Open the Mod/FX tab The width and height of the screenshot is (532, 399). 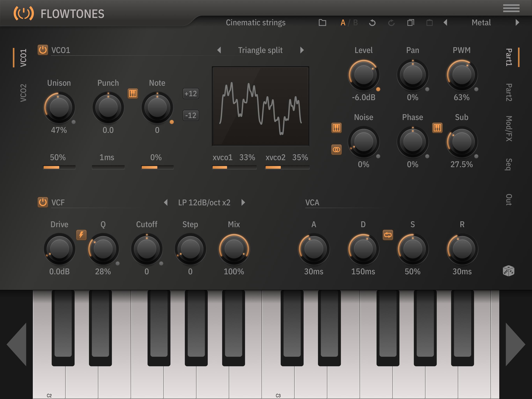pos(509,129)
